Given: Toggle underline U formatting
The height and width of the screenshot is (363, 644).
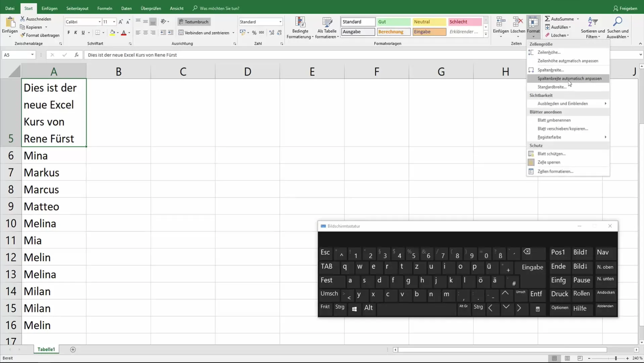Looking at the screenshot, I should pyautogui.click(x=83, y=33).
